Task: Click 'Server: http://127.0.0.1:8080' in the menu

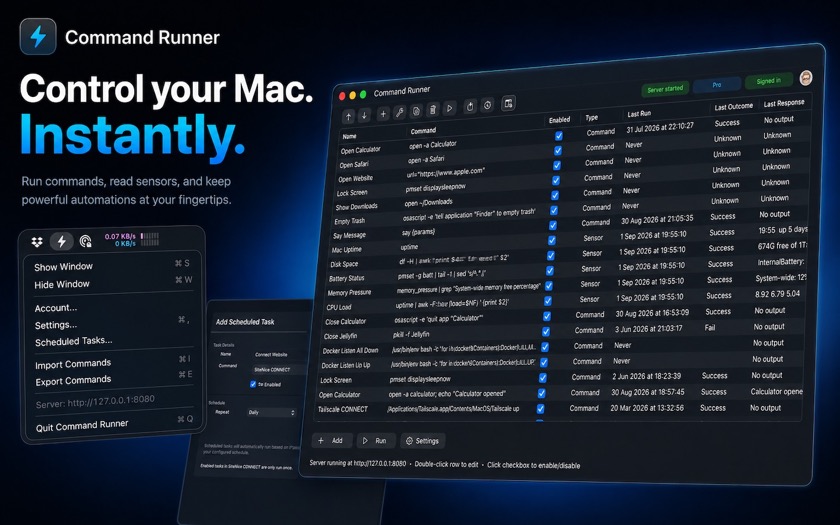Action: point(95,401)
